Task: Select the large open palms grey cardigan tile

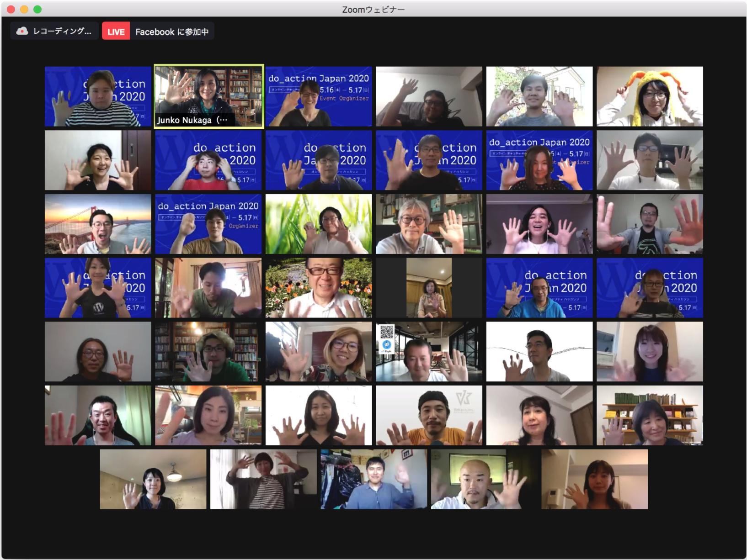Action: (x=650, y=224)
